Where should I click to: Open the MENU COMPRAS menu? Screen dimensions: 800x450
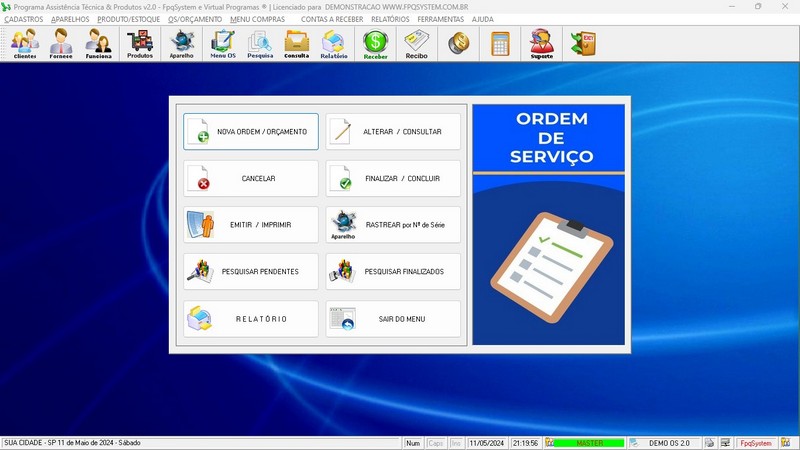pyautogui.click(x=257, y=19)
